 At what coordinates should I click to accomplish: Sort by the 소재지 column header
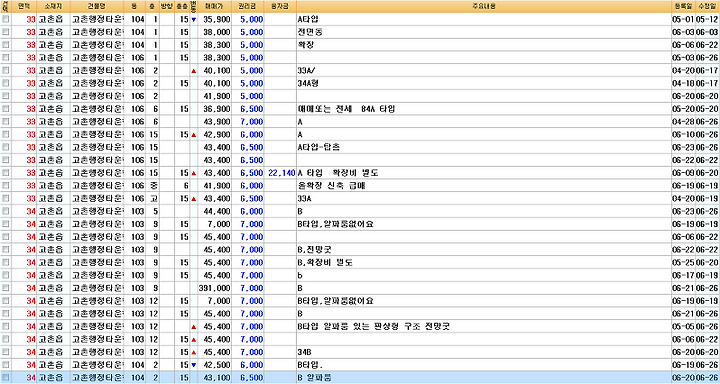[54, 6]
